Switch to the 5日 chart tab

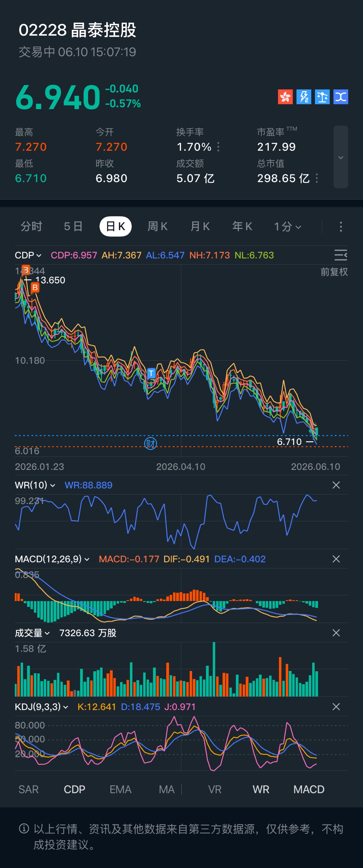coord(73,227)
